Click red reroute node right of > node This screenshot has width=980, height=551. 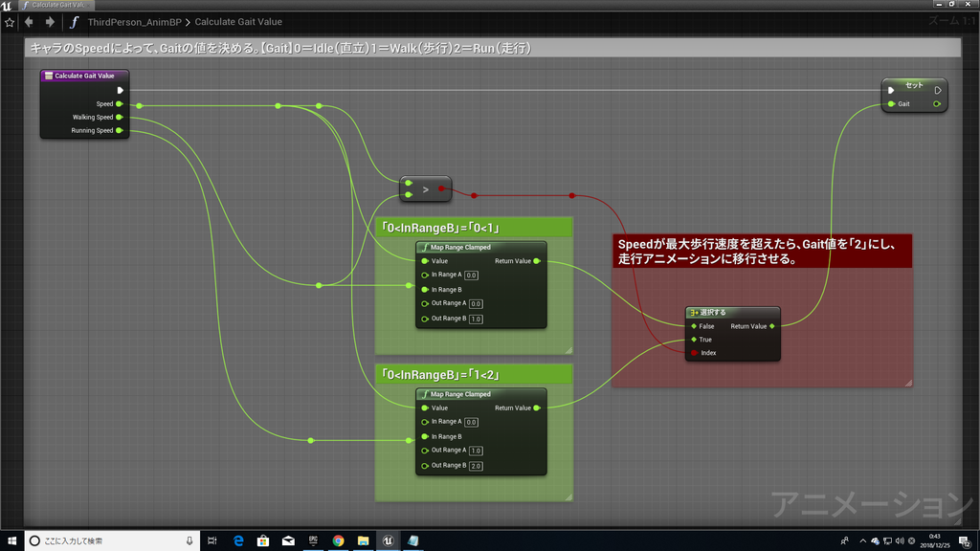point(474,195)
